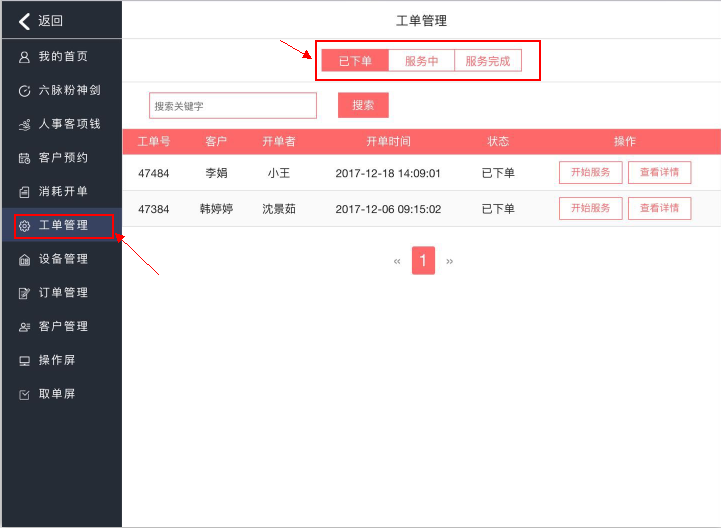Click the 取单屏 checkbox icon
The image size is (721, 528).
[x=25, y=395]
